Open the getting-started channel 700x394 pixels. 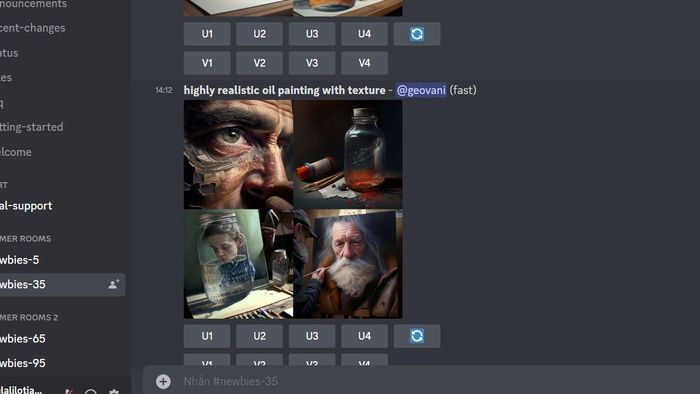click(x=32, y=127)
